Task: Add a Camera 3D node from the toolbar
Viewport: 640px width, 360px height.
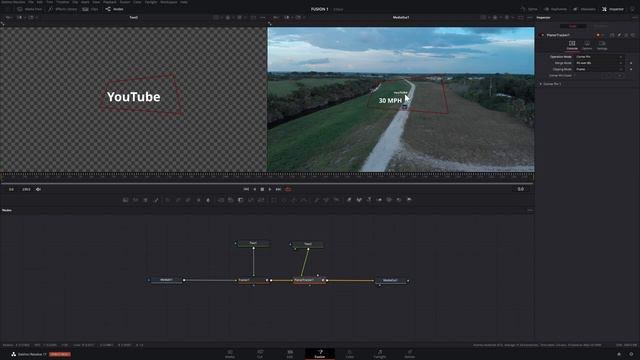Action: pos(389,200)
